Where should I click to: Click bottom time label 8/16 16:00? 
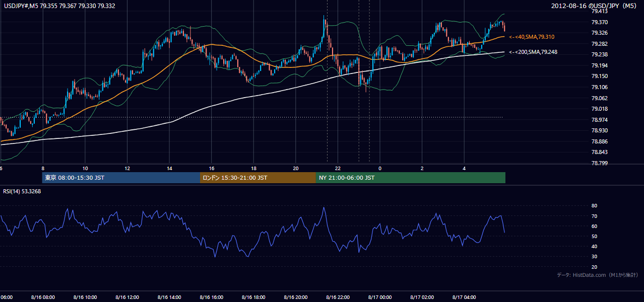tap(211, 297)
